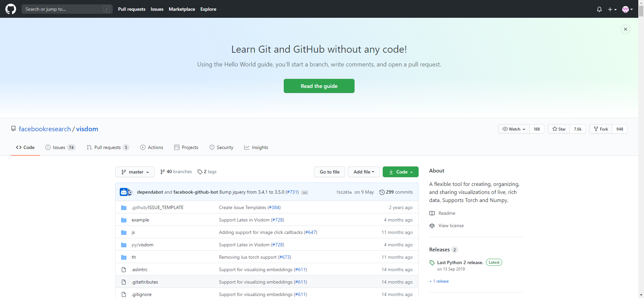This screenshot has height=298, width=644.
Task: Open the GitHub home logo
Action: 11,9
